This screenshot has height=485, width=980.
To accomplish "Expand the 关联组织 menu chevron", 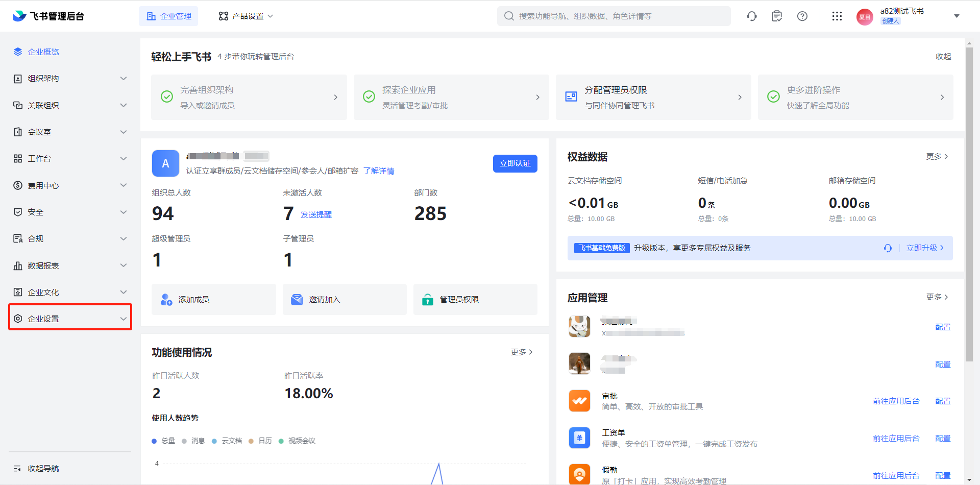I will 123,105.
